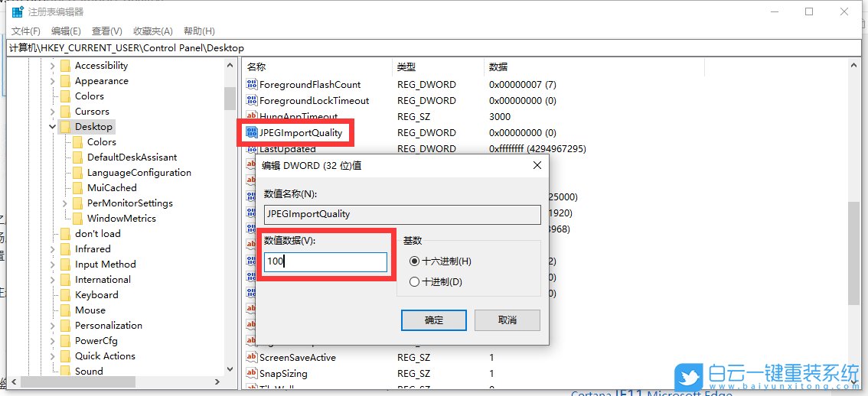The width and height of the screenshot is (868, 396).
Task: Click the Desktop folder icon in the tree
Action: (x=65, y=127)
